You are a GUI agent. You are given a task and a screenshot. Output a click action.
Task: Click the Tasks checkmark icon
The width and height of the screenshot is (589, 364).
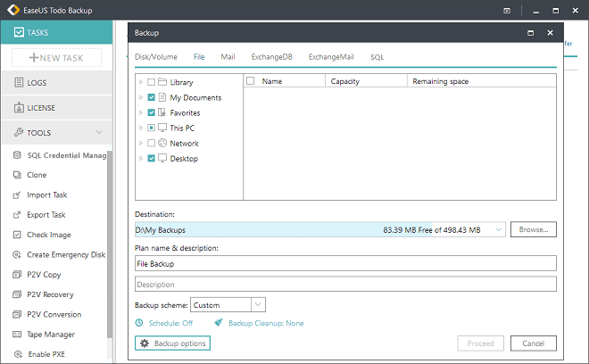tap(19, 32)
